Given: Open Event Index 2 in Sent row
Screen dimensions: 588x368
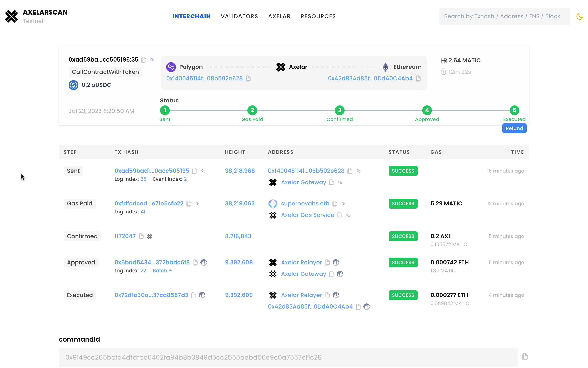Looking at the screenshot, I should 185,179.
